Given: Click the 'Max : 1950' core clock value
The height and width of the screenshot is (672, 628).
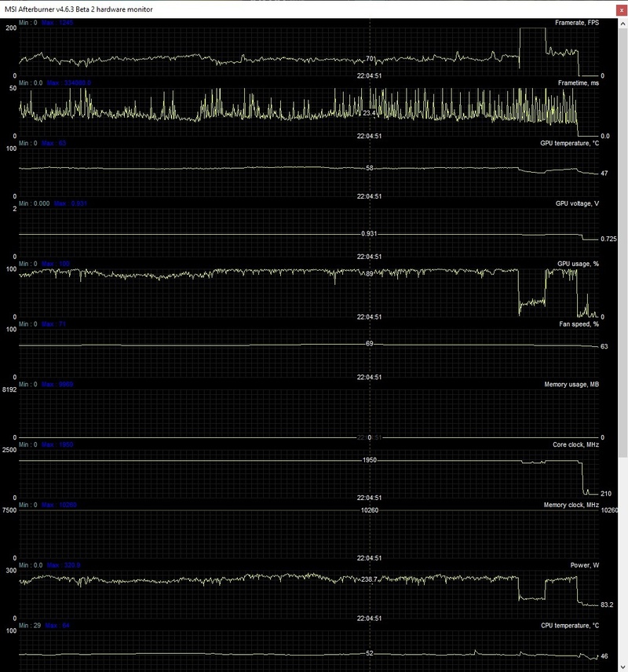Looking at the screenshot, I should point(57,445).
